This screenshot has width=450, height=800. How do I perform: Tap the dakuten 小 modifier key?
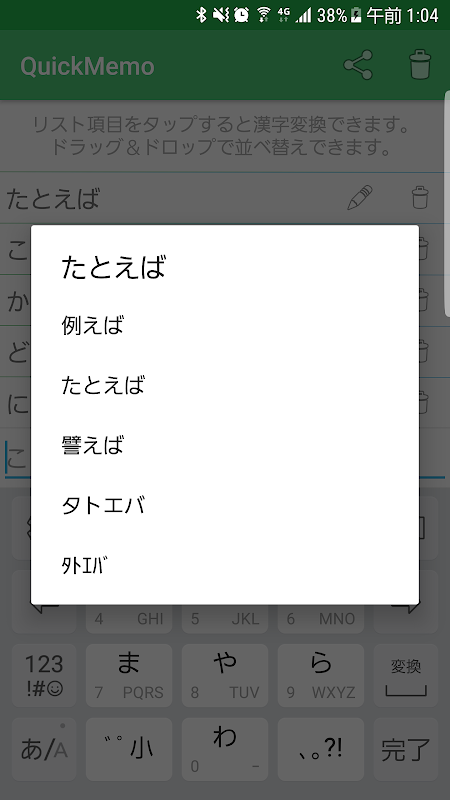pos(129,749)
